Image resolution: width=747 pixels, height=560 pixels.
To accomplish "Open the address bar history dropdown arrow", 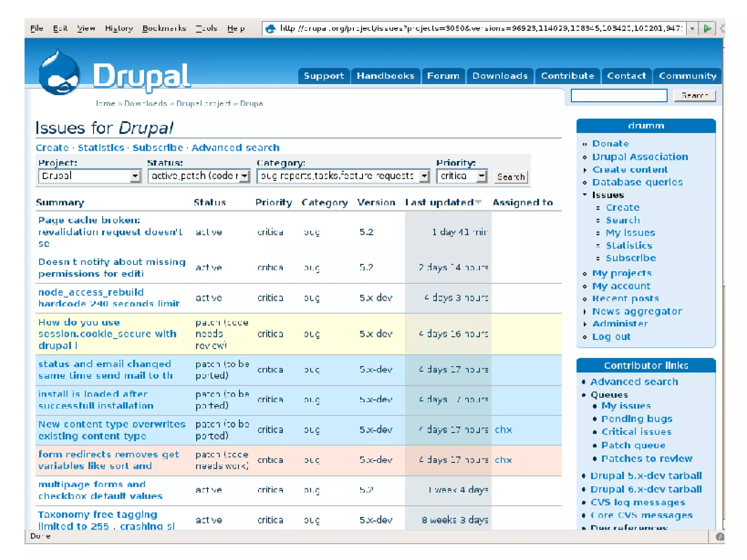I will 692,28.
